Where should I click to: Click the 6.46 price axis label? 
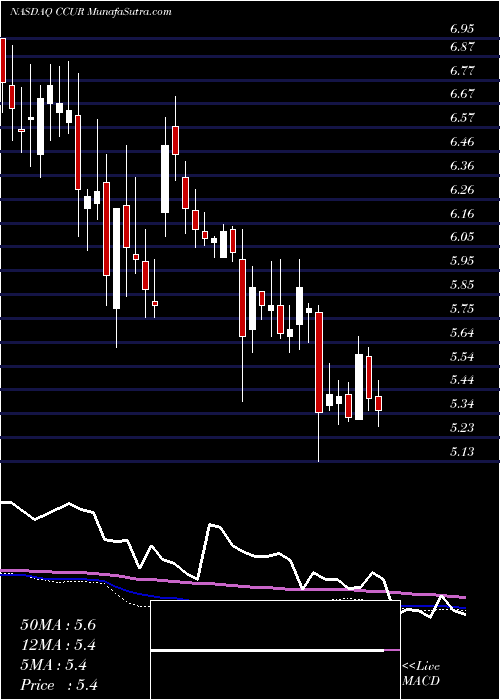(x=462, y=142)
